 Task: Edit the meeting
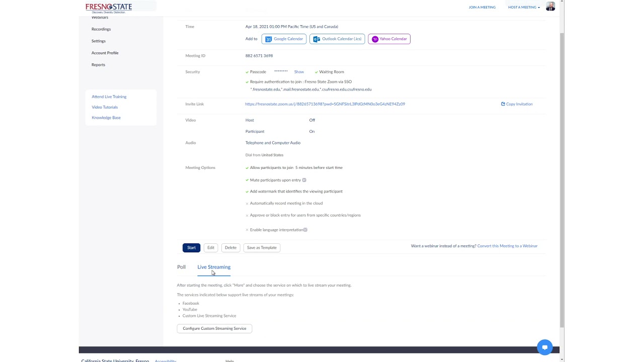(x=211, y=247)
